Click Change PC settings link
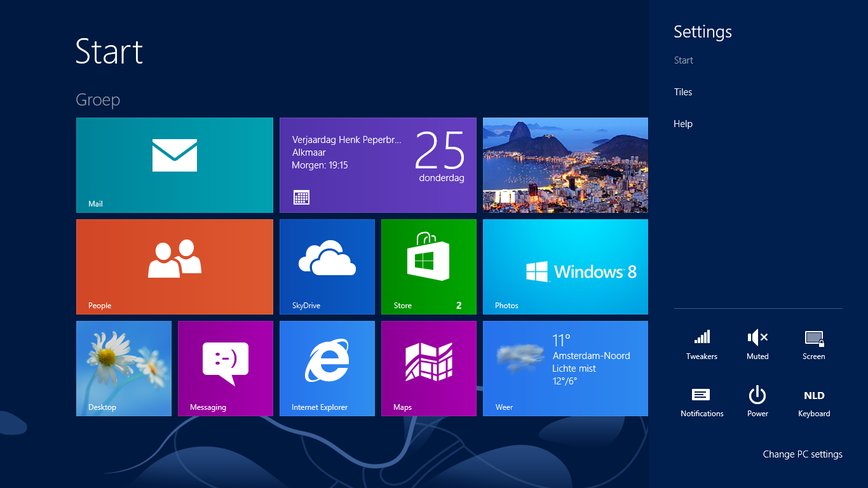Screen dimensions: 868x488 point(803,454)
